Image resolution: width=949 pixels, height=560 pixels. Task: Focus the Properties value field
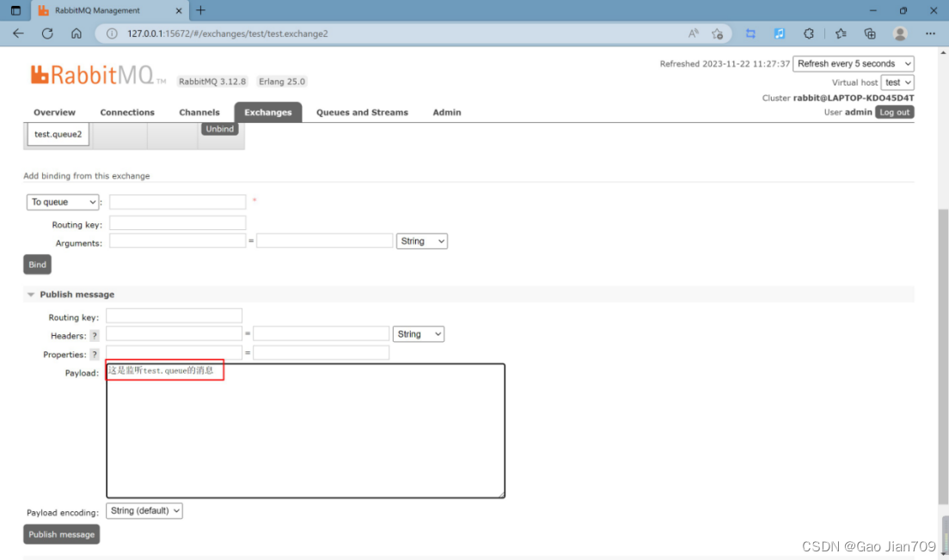[x=321, y=352]
